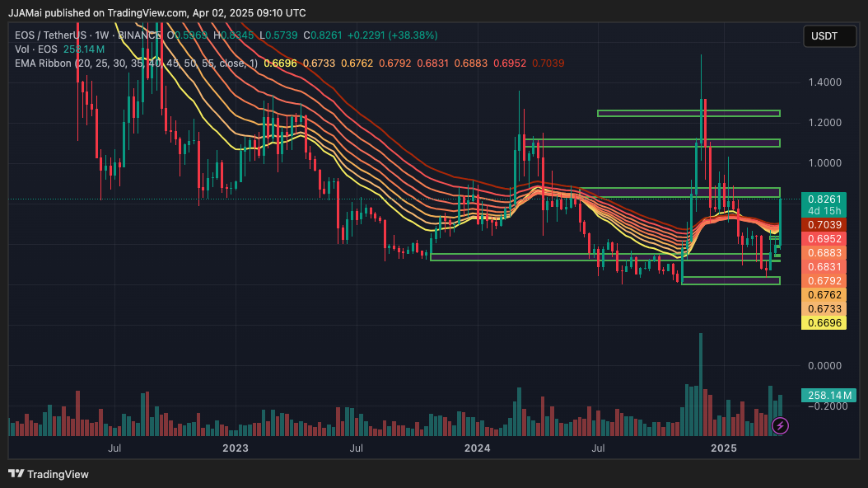Click the −0.2000 price axis label

[828, 406]
